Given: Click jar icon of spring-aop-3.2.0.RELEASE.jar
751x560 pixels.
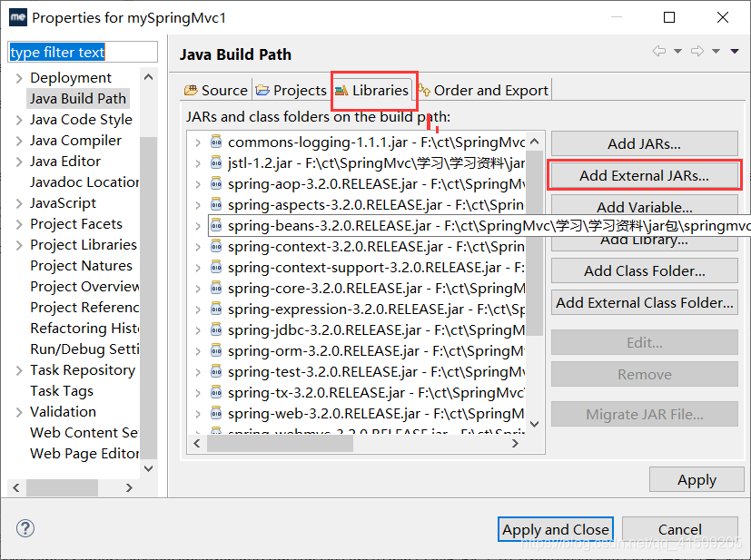Looking at the screenshot, I should 216,183.
